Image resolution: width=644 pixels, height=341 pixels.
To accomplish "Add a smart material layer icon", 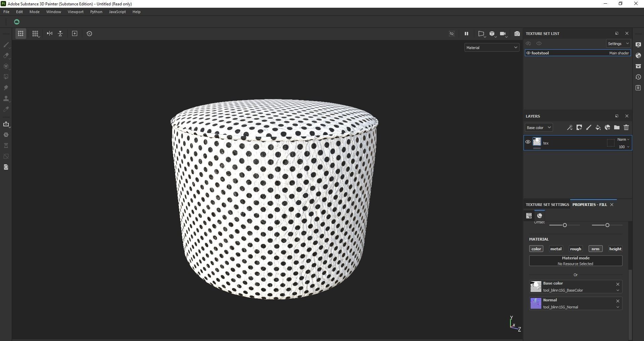I will point(607,128).
